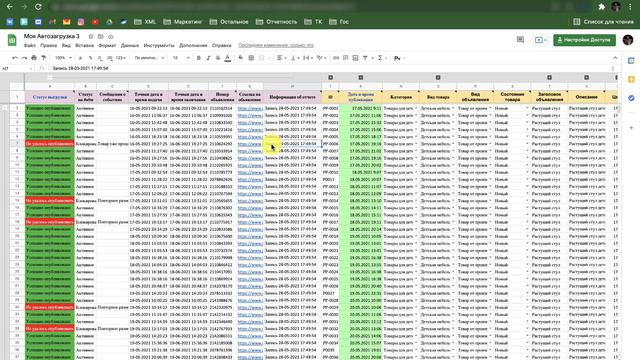Open the fill color picker
The width and height of the screenshot is (640, 360).
pos(241,58)
